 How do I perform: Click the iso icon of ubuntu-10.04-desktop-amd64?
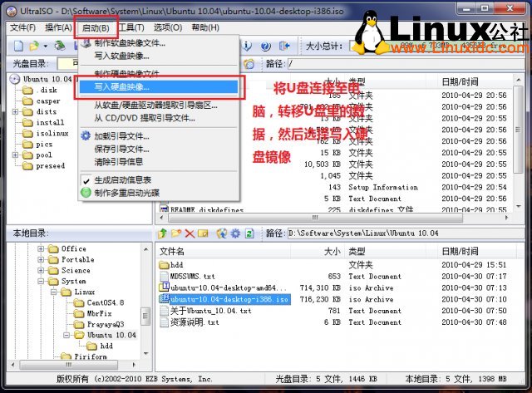165,287
